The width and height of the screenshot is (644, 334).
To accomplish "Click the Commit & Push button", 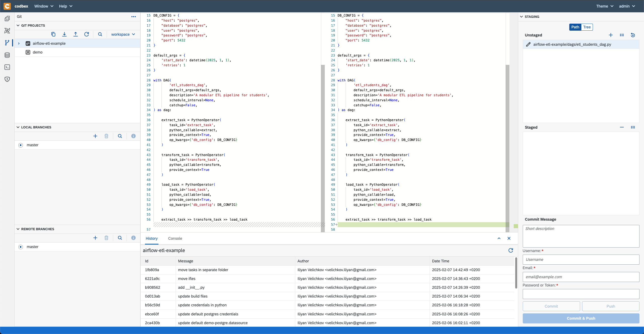I will coord(581,318).
